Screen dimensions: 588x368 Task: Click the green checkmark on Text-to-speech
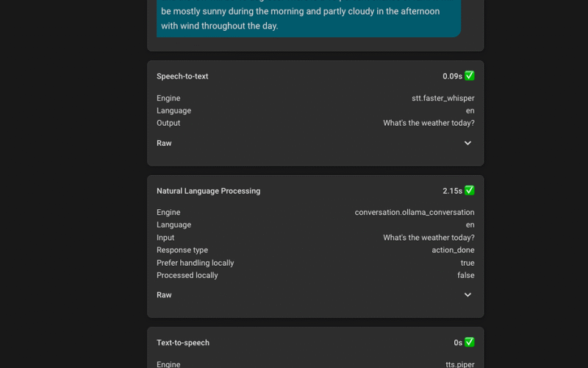(x=470, y=342)
